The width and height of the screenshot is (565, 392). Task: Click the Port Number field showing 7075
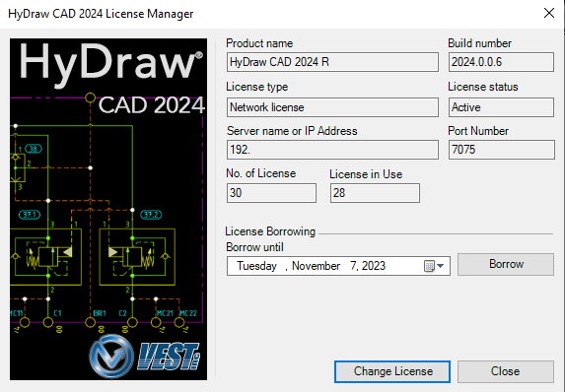click(501, 150)
